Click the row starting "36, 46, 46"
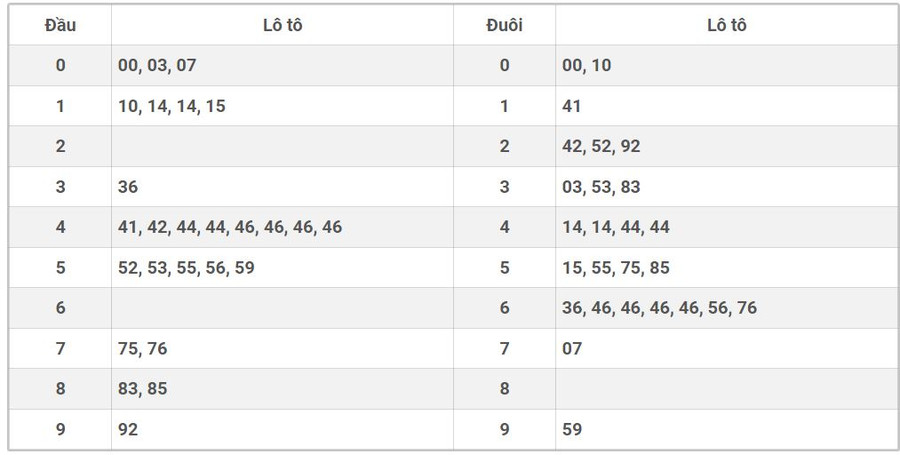Image resolution: width=900 pixels, height=455 pixels. (x=659, y=308)
